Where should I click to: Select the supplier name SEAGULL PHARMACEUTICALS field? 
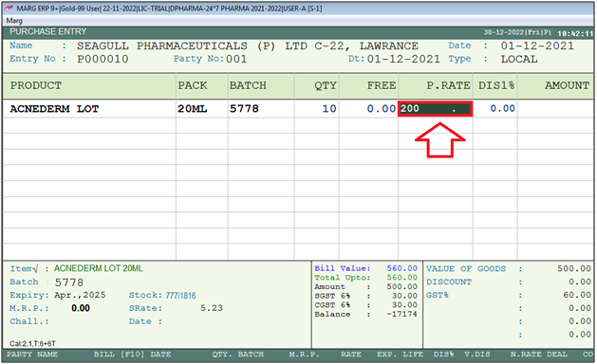click(x=248, y=46)
